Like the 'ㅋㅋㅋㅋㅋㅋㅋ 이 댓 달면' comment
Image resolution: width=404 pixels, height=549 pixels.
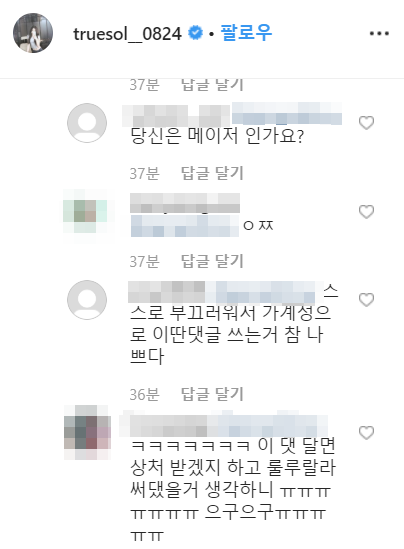[x=367, y=433]
